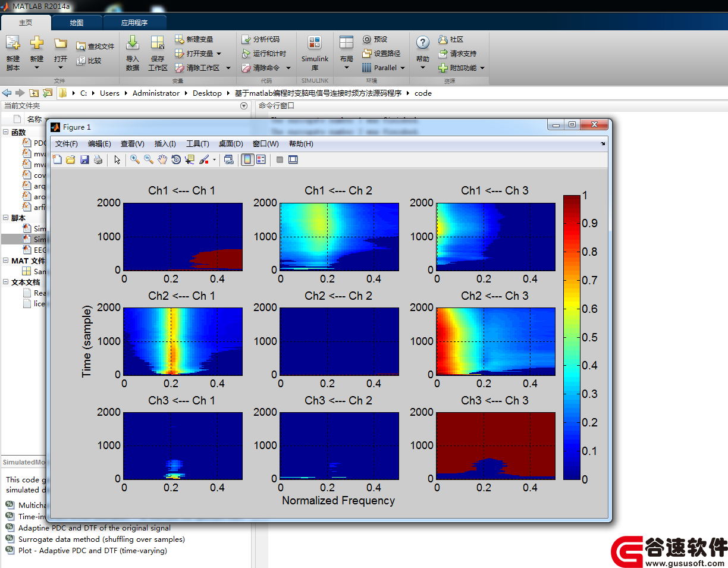This screenshot has width=728, height=568.
Task: Click the New Script (新建脚本) button
Action: [x=13, y=52]
